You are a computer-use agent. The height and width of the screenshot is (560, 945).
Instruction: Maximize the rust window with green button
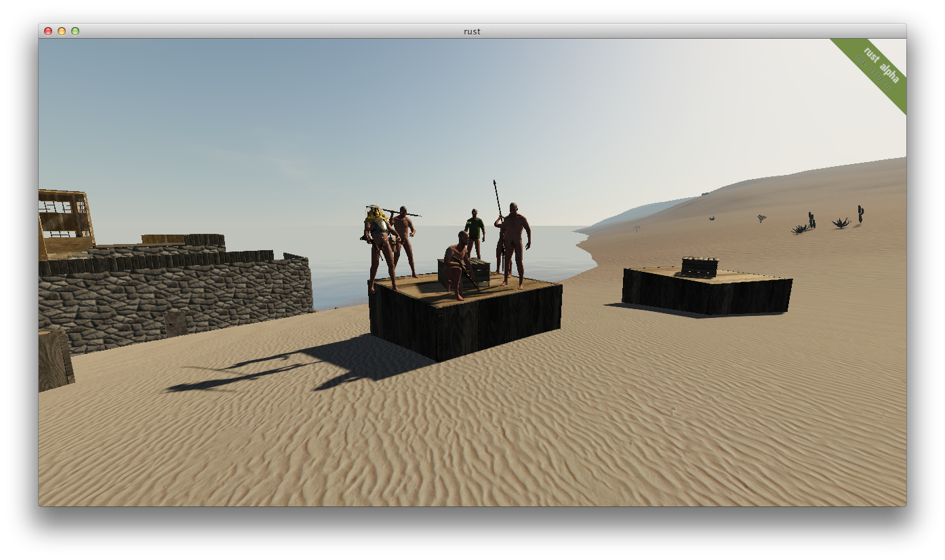tap(75, 31)
